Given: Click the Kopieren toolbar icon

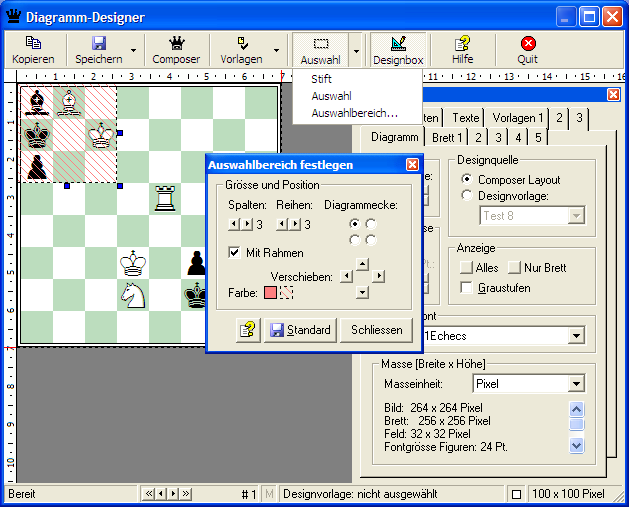Looking at the screenshot, I should (33, 44).
